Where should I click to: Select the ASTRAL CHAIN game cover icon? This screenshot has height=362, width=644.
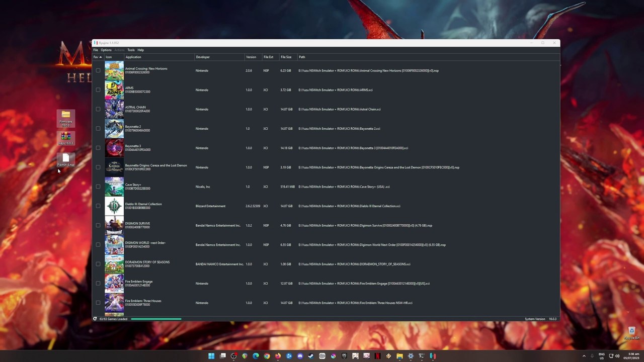tap(114, 110)
